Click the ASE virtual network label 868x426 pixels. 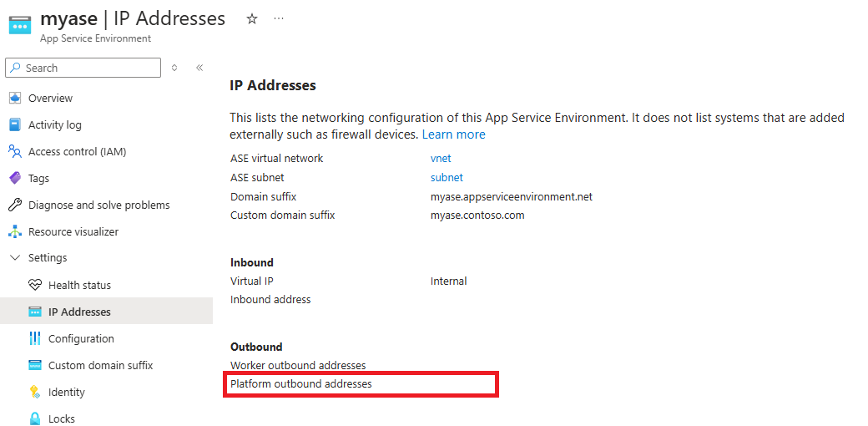[x=277, y=159]
